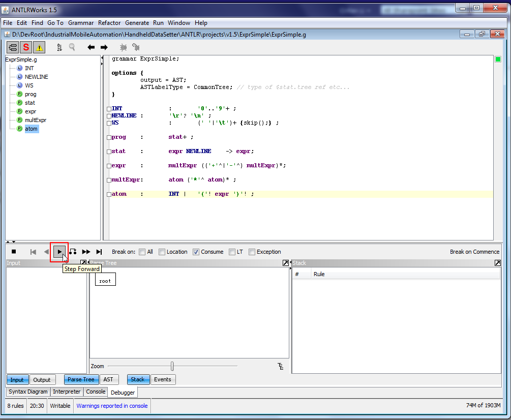Stop the debugger with the square icon
Image resolution: width=511 pixels, height=420 pixels.
point(14,252)
